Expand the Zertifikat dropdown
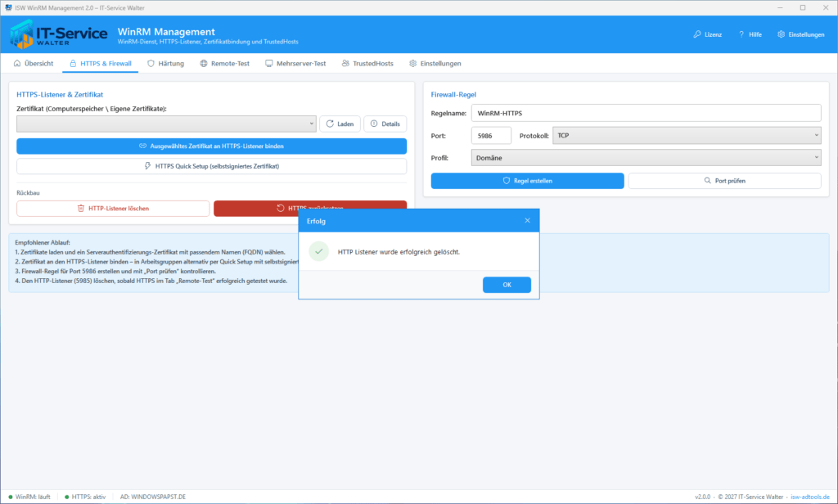This screenshot has width=838, height=504. (x=166, y=124)
